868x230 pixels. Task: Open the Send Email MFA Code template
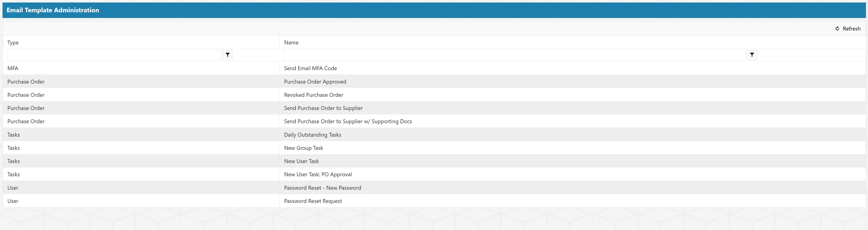pyautogui.click(x=310, y=68)
